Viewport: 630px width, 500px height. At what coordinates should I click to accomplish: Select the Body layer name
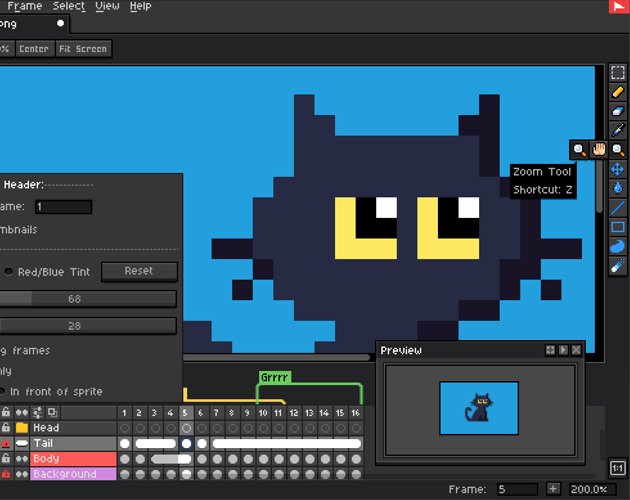74,459
